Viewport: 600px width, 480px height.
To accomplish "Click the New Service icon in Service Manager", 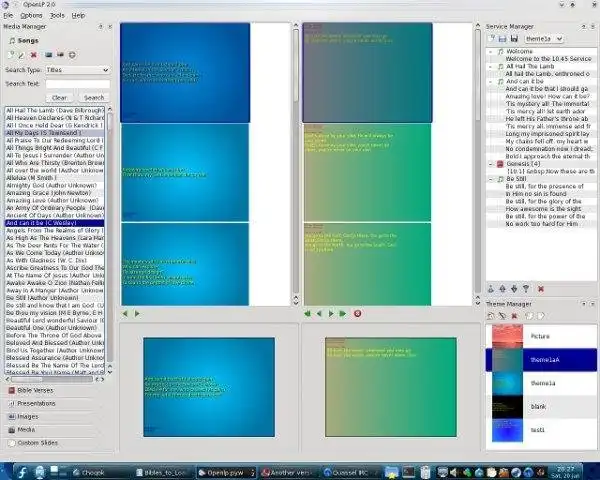I will point(491,39).
